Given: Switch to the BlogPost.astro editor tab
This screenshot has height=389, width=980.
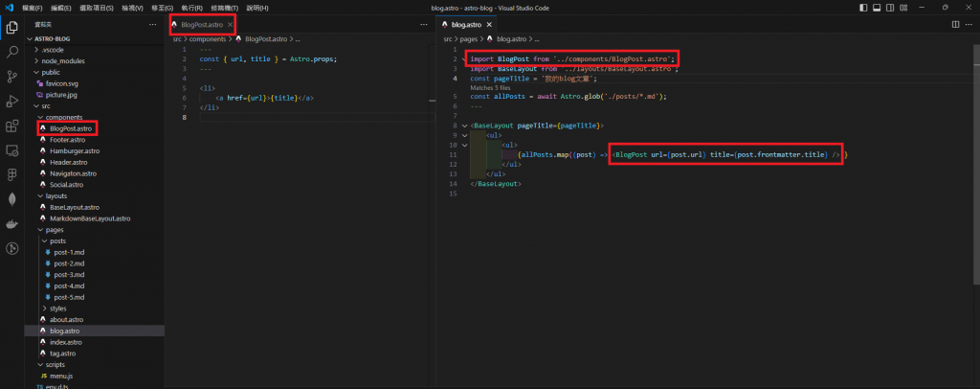Looking at the screenshot, I should click(203, 24).
